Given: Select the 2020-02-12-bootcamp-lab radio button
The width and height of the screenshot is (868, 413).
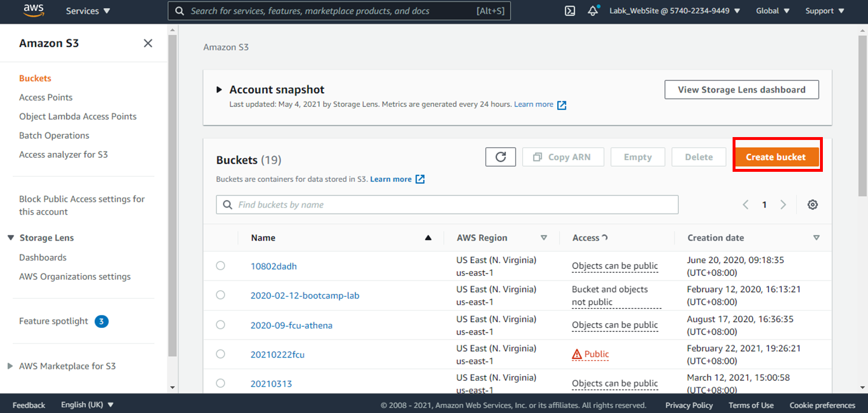Looking at the screenshot, I should (220, 295).
